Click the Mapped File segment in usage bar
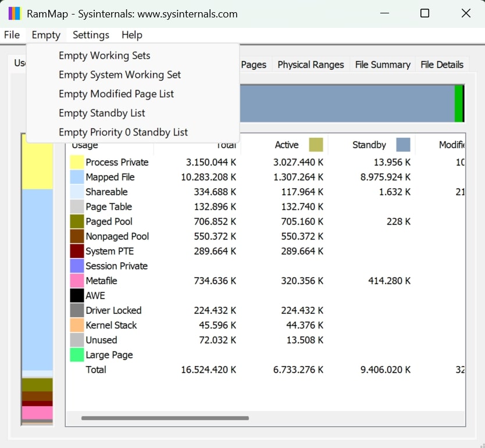The height and width of the screenshot is (448, 485). 37,279
